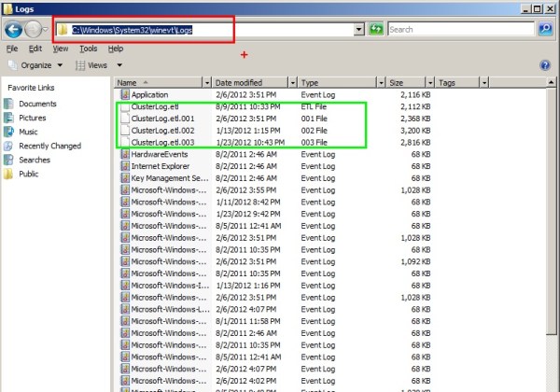Sort by the Date modified column header
Image resolution: width=560 pixels, height=392 pixels.
coord(241,83)
